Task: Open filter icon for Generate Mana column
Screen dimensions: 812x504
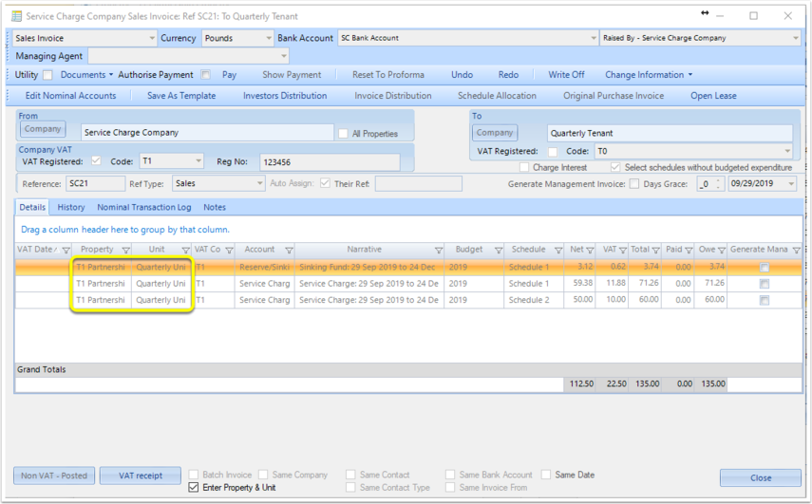Action: click(797, 250)
